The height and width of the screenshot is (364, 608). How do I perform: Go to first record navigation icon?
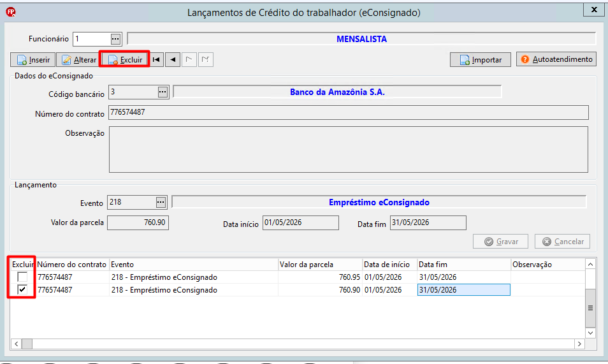(156, 60)
